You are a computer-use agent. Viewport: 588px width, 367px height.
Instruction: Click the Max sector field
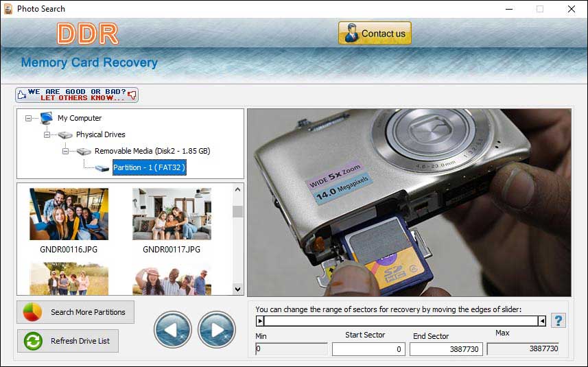tap(523, 348)
